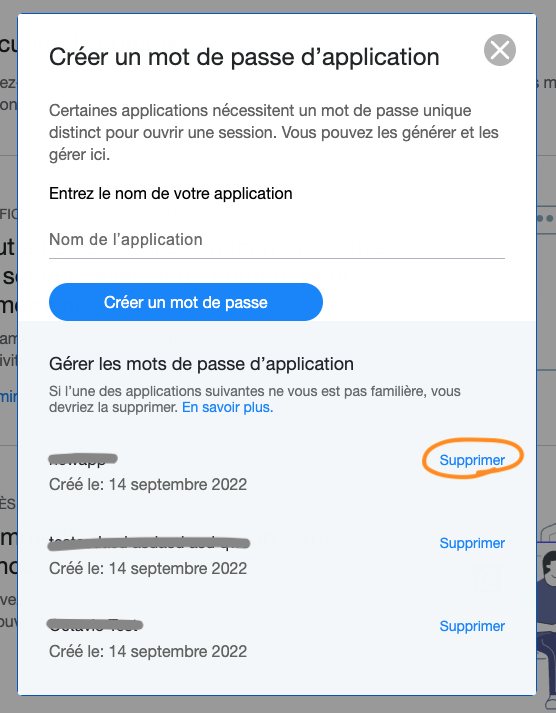Image resolution: width=556 pixels, height=713 pixels.
Task: Click the orange-circled Supprimer link
Action: tap(472, 460)
